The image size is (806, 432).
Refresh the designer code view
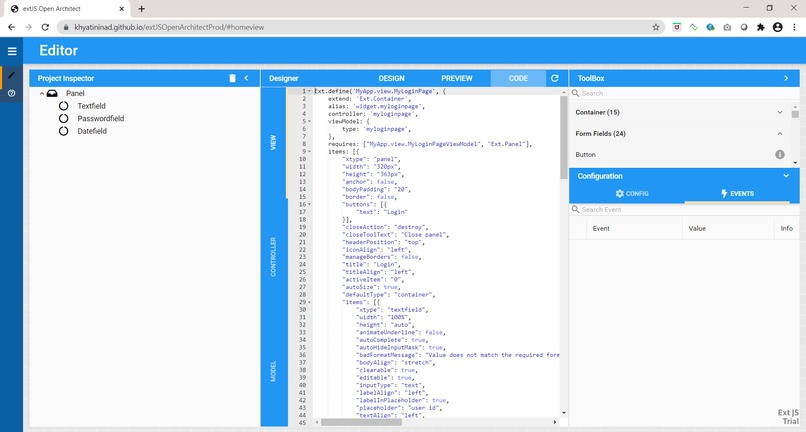click(555, 78)
